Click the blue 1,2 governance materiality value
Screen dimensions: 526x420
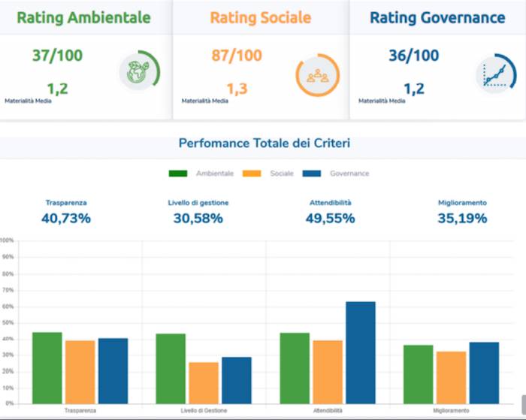[414, 89]
